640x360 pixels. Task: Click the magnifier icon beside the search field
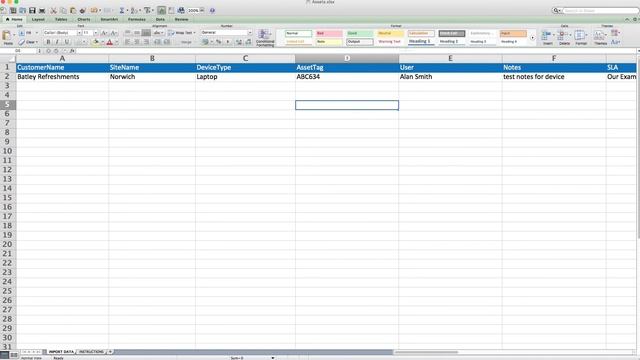tap(556, 10)
